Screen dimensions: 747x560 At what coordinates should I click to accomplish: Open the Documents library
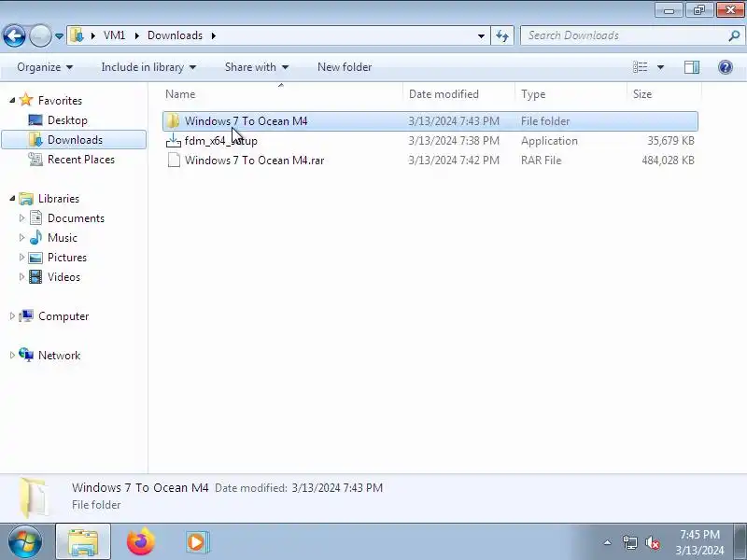(76, 218)
